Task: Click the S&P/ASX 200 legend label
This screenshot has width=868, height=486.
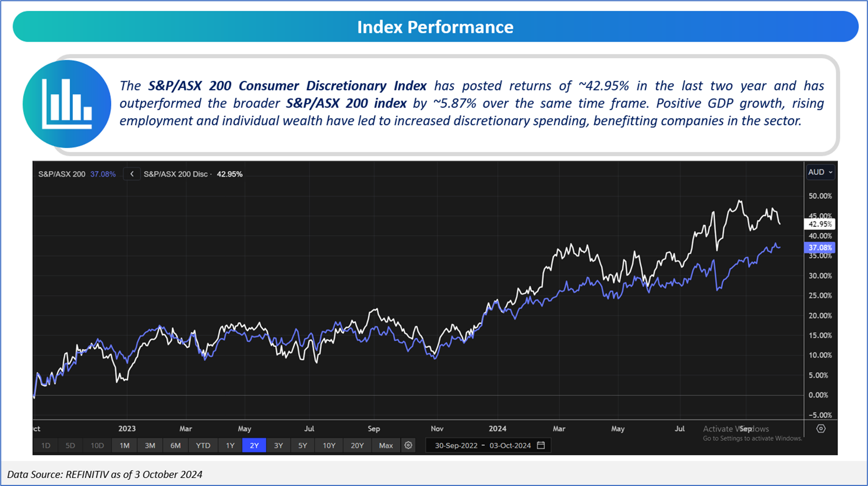Action: [x=62, y=174]
